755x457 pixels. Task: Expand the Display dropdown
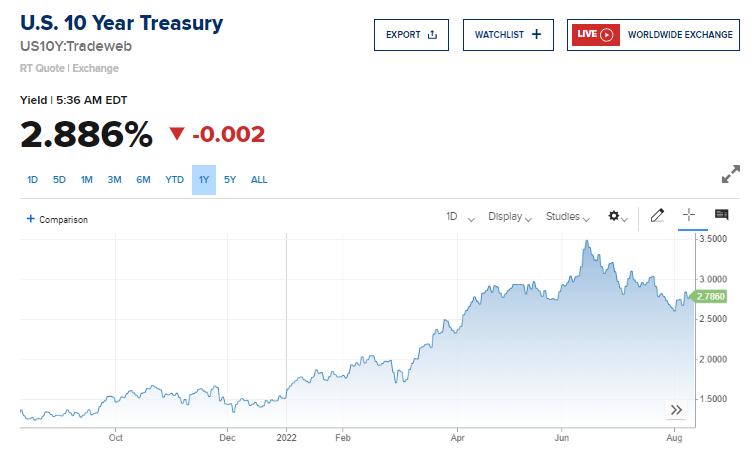[509, 216]
